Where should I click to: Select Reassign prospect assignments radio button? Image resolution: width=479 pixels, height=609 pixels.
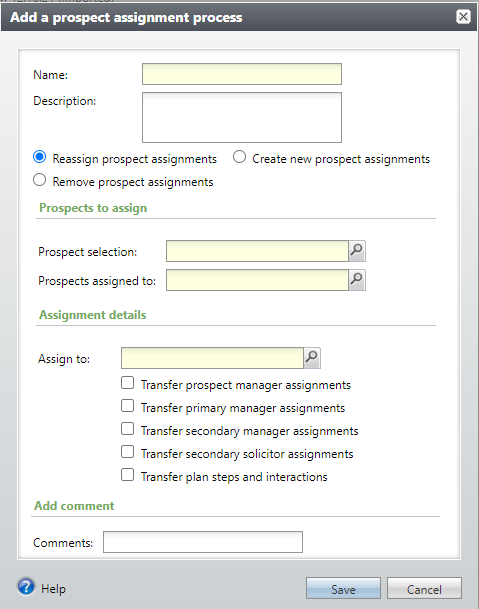tap(40, 157)
